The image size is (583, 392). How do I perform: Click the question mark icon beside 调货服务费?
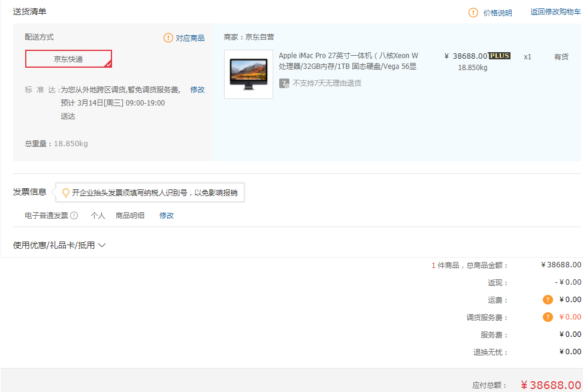[548, 317]
